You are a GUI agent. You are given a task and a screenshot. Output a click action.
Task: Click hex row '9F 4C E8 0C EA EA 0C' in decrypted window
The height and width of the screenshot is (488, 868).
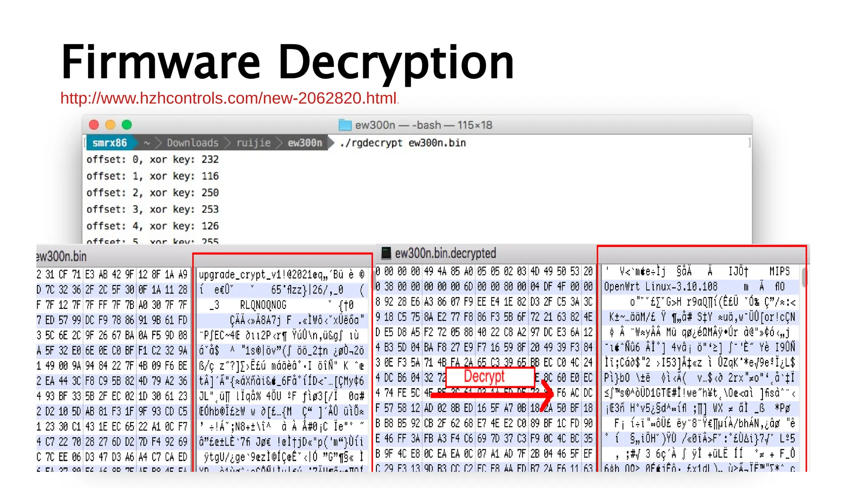484,454
